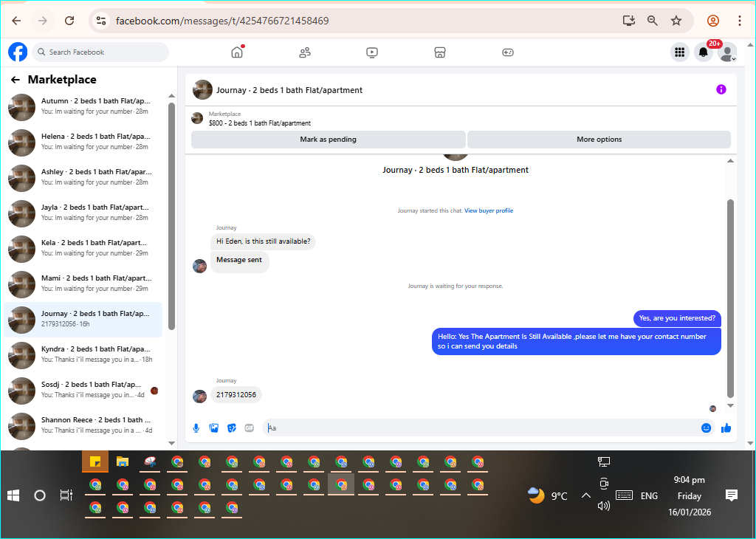Image resolution: width=756 pixels, height=539 pixels.
Task: Go back using the Marketplace back arrow
Action: click(16, 80)
